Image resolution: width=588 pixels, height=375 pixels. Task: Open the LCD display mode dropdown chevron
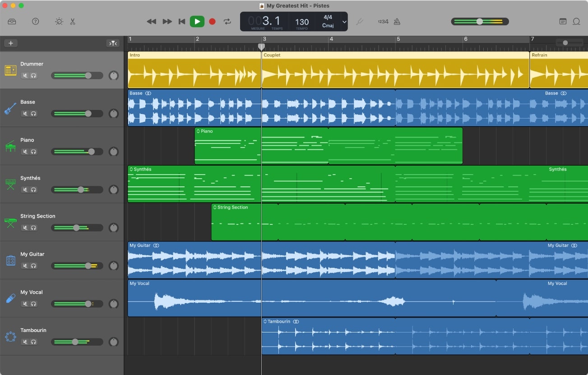[x=344, y=21]
